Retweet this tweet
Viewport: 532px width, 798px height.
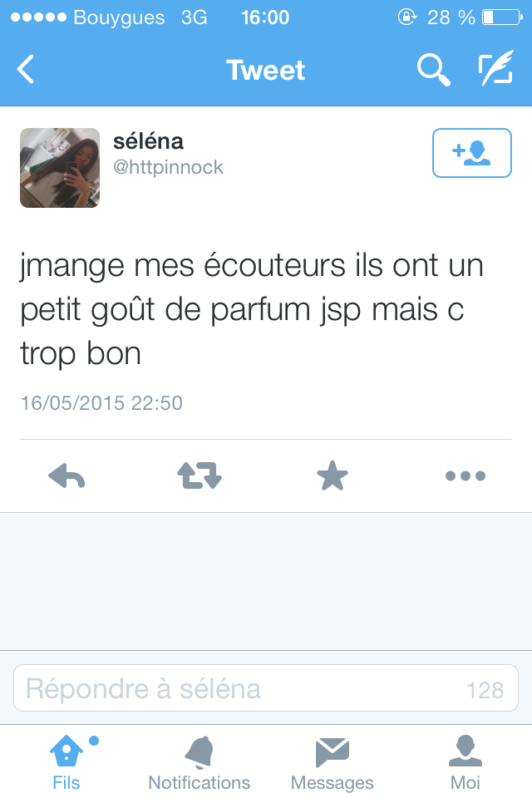pos(199,475)
